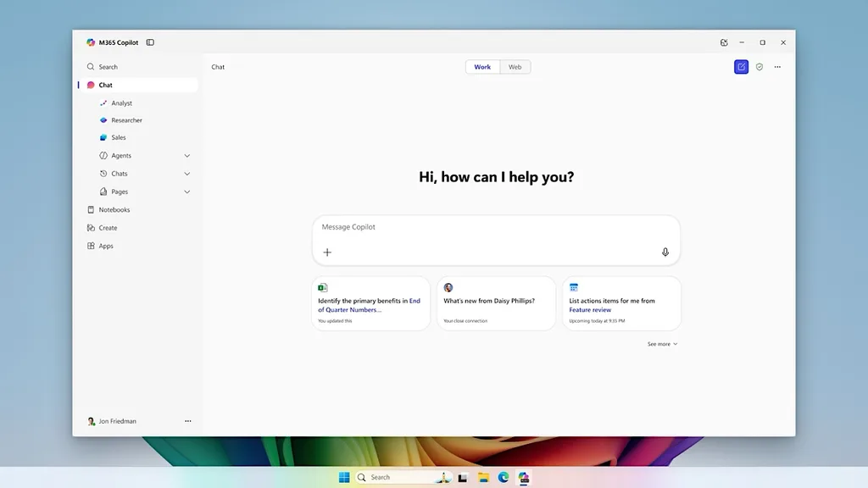Open the chat header more options menu
Viewport: 868px width, 488px height.
[x=778, y=67]
